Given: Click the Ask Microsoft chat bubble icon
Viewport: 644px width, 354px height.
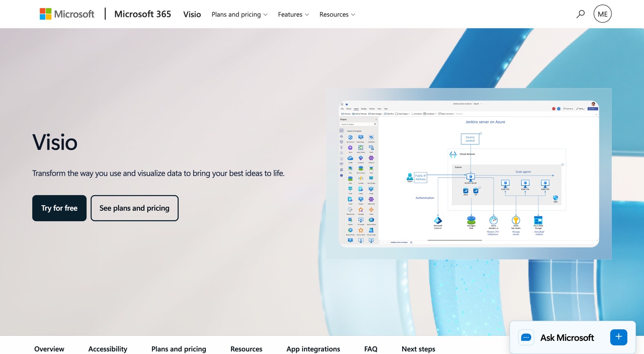Looking at the screenshot, I should click(x=526, y=338).
